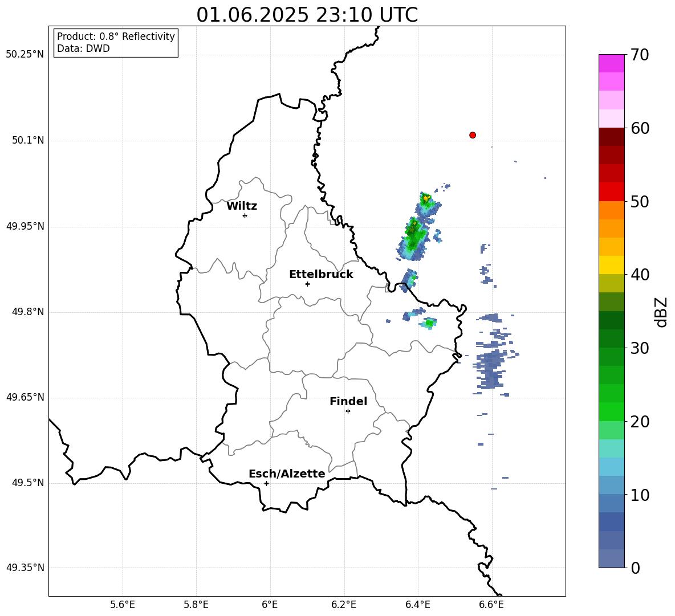Click the 6.6°E longitude label
Screen dimensions: 675x616
[x=491, y=605]
